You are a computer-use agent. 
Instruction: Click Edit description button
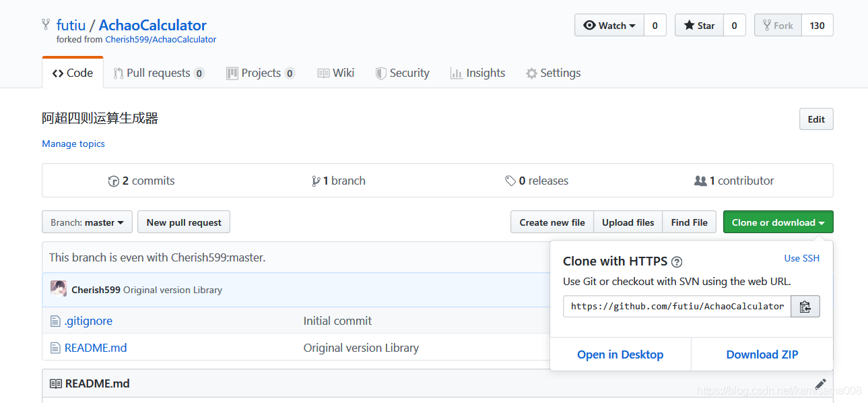tap(816, 119)
